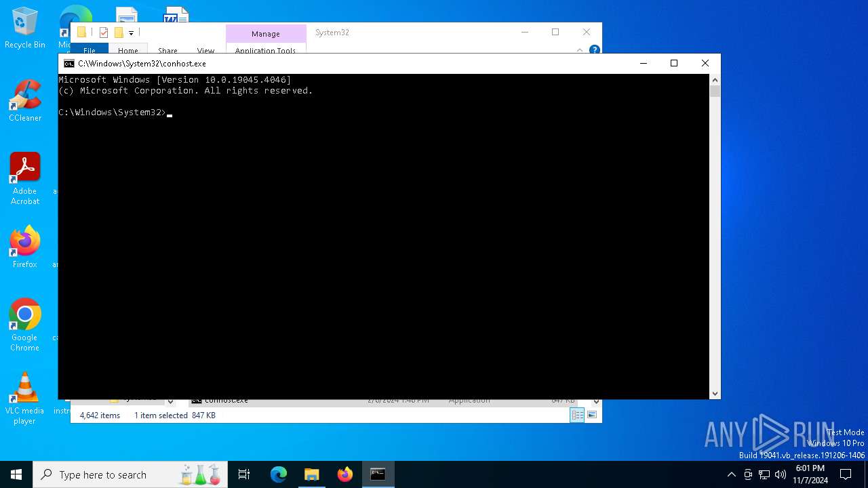Open the File tab in Explorer
Viewport: 868px width, 488px height.
tap(90, 49)
